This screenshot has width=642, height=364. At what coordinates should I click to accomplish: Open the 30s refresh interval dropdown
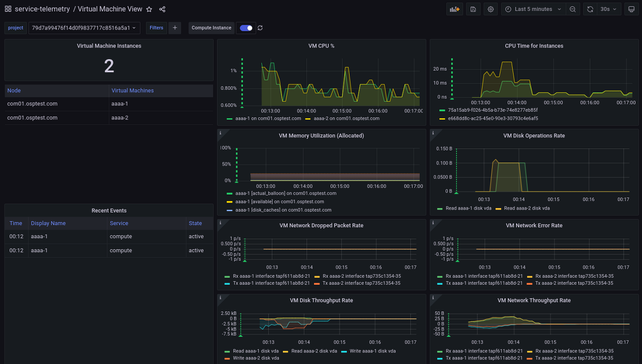608,9
